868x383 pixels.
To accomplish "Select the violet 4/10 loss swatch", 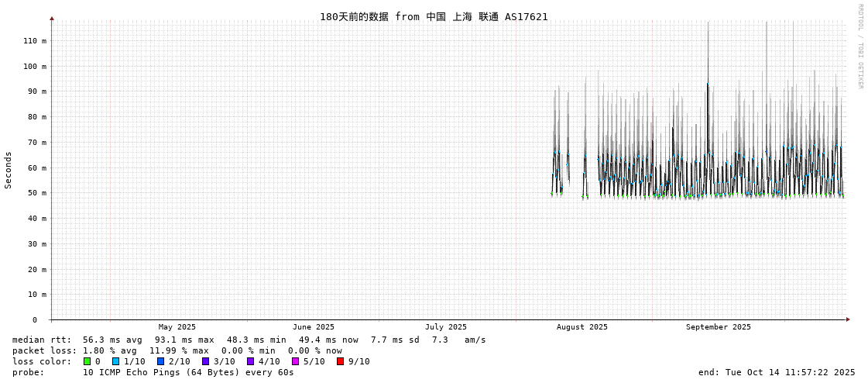I will (x=250, y=361).
